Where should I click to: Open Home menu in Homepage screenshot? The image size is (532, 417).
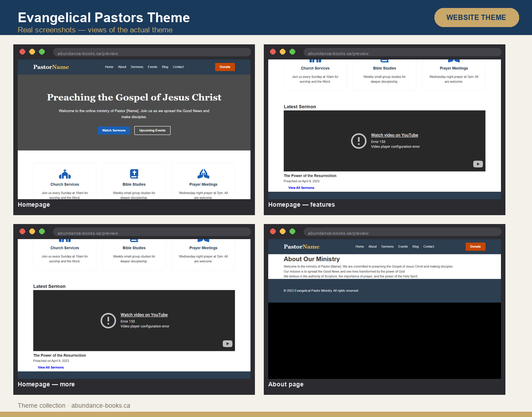[109, 67]
